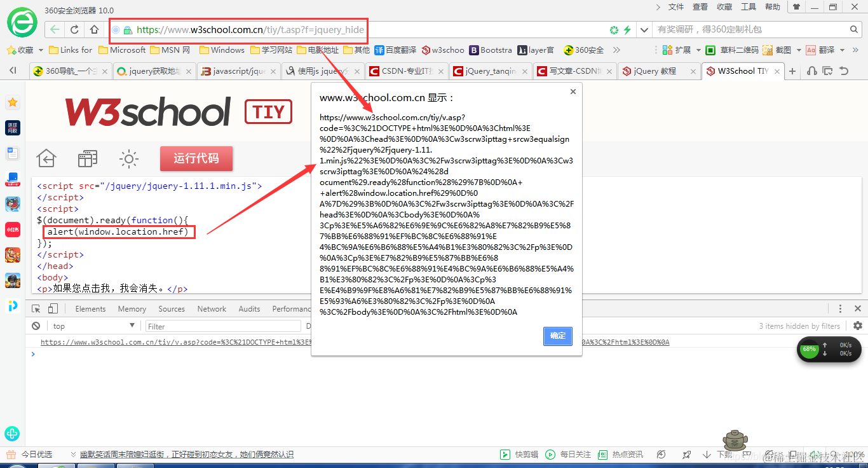Open tab list with the arrow left of the tabs
The width and height of the screenshot is (868, 468).
pos(13,71)
